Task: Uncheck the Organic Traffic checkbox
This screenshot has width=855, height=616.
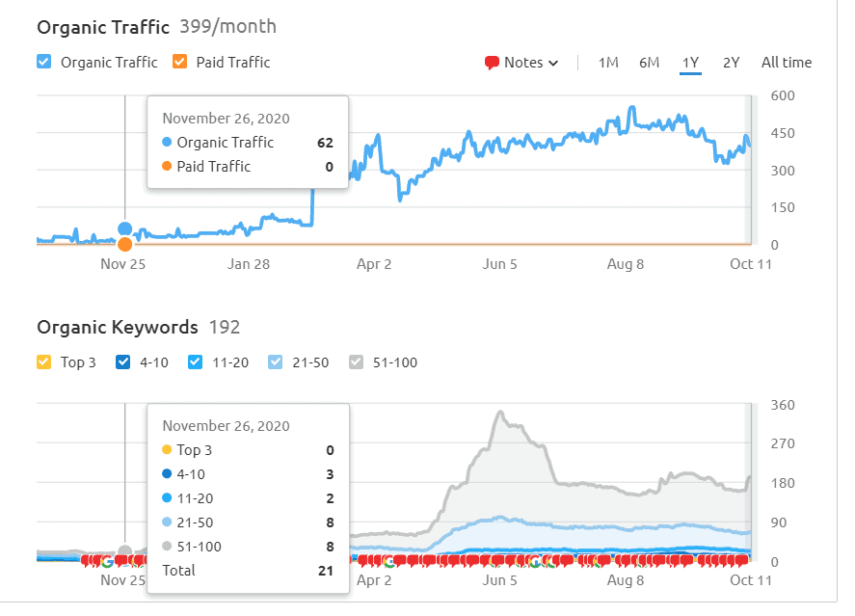Action: (44, 62)
